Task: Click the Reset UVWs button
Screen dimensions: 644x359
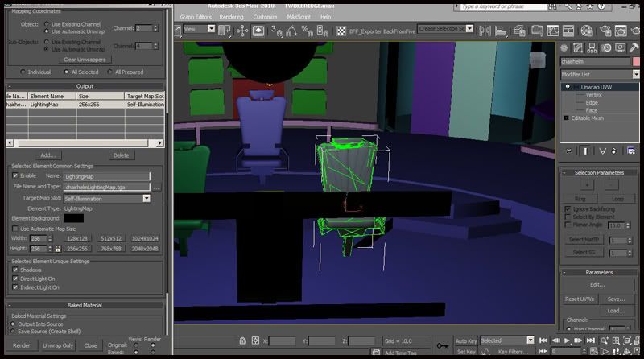Action: (580, 299)
